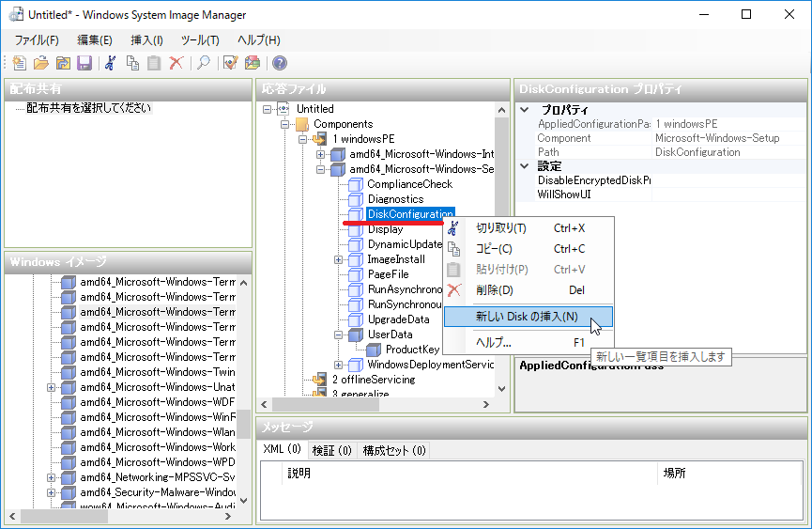Click the create configuration set icon
Image resolution: width=812 pixels, height=529 pixels.
click(252, 63)
